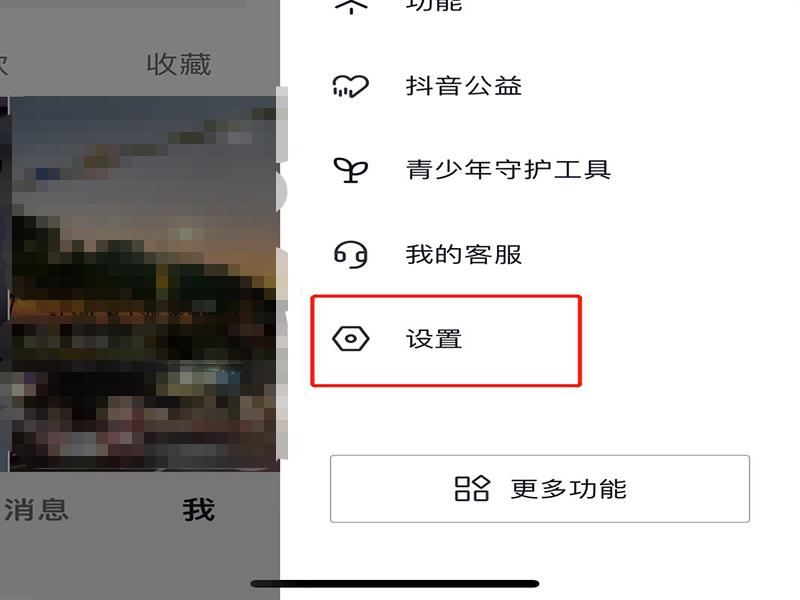800x600 pixels.
Task: Click the 更多功能 button
Action: (540, 489)
